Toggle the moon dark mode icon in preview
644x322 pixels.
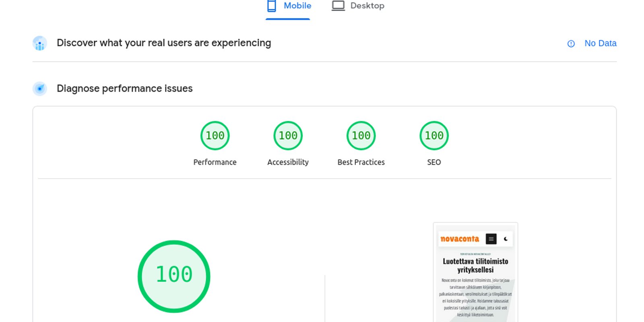point(506,239)
